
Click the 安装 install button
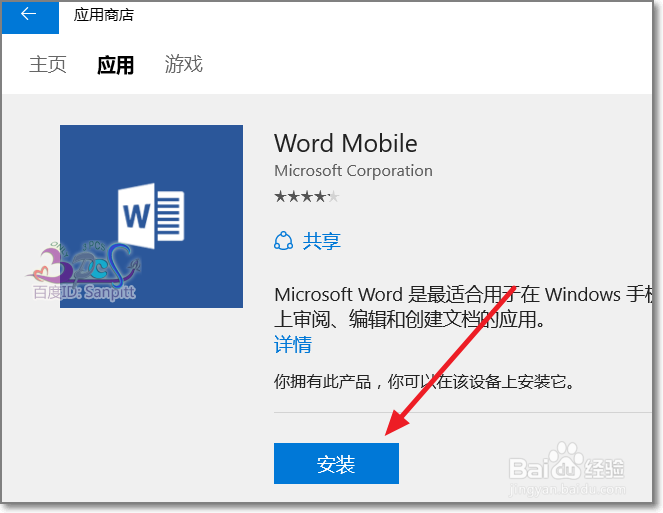pyautogui.click(x=336, y=464)
